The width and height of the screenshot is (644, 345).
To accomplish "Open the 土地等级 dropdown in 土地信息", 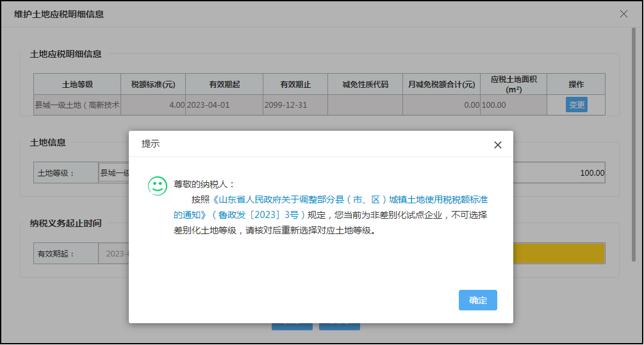I will point(114,172).
